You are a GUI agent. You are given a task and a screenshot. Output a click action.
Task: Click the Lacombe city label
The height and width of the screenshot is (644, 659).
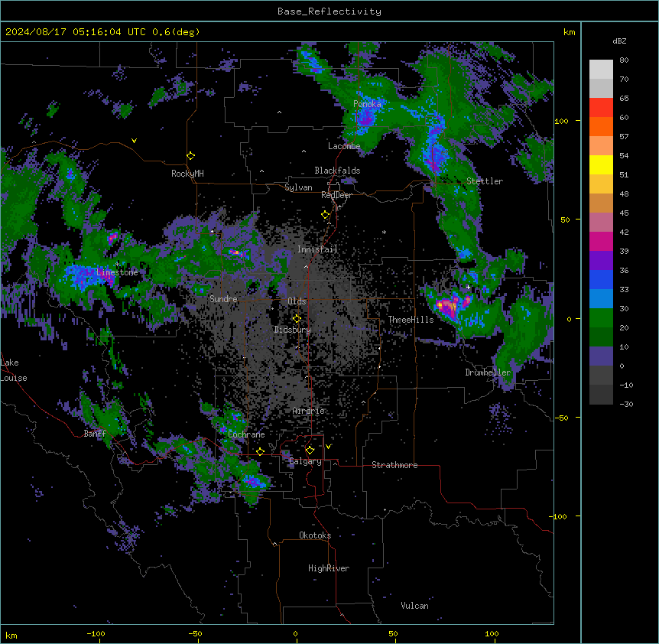tap(344, 146)
